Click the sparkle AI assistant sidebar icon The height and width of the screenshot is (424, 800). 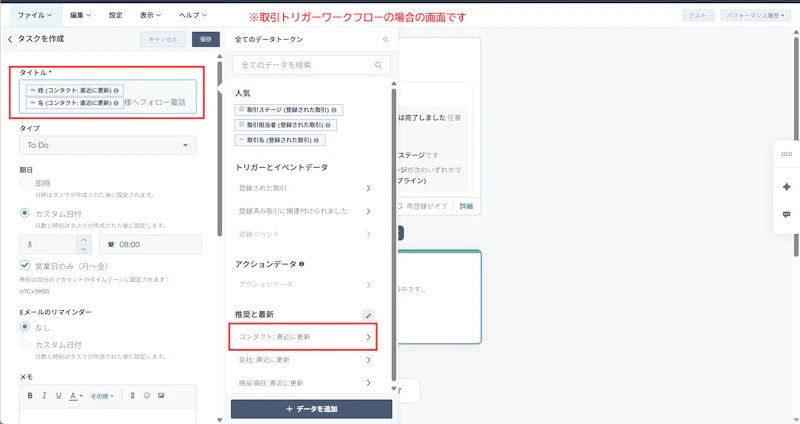tap(786, 187)
